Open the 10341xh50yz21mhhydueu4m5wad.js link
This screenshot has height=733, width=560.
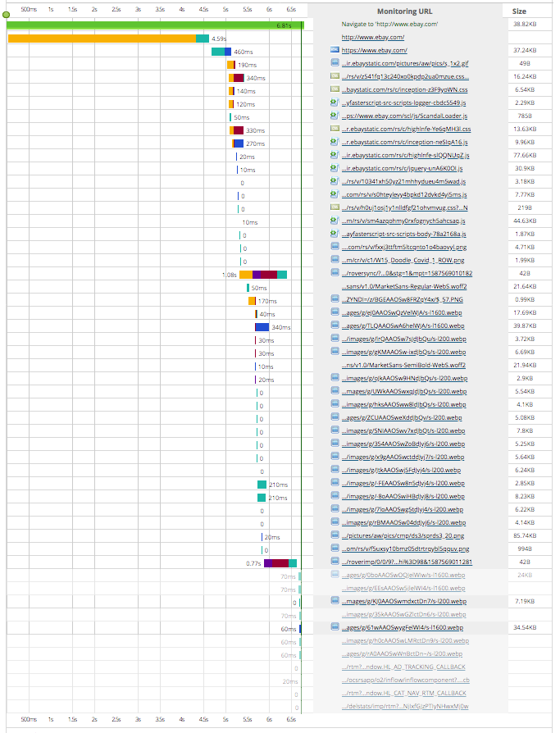tap(403, 181)
